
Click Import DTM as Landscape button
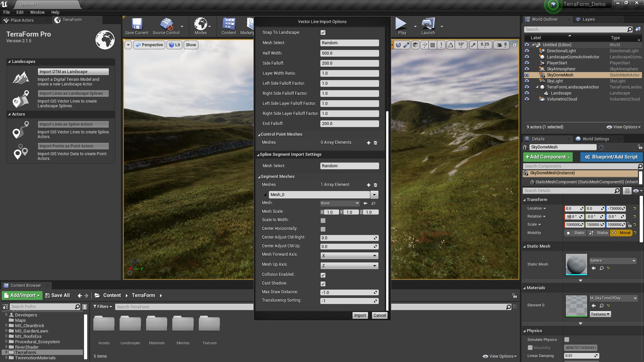point(73,72)
